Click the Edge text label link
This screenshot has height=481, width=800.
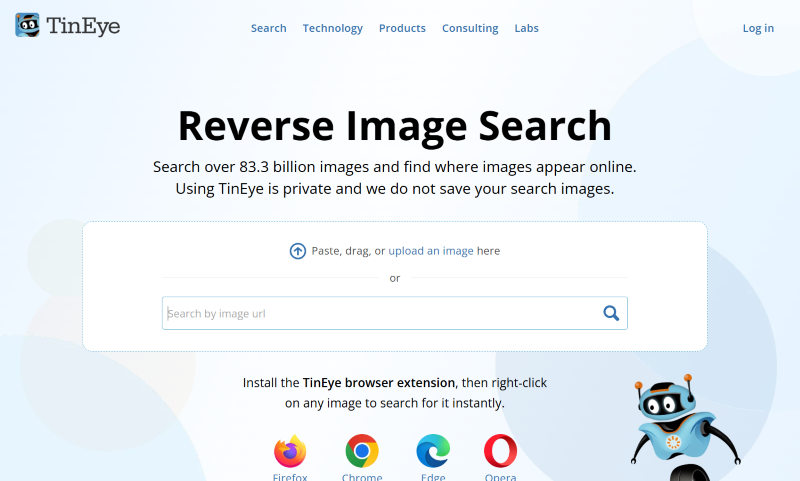(433, 476)
